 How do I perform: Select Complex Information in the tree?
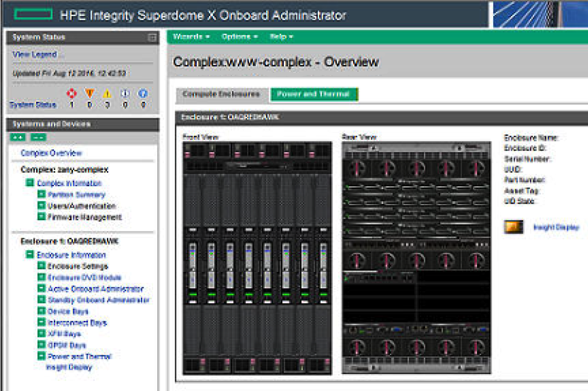coord(70,183)
